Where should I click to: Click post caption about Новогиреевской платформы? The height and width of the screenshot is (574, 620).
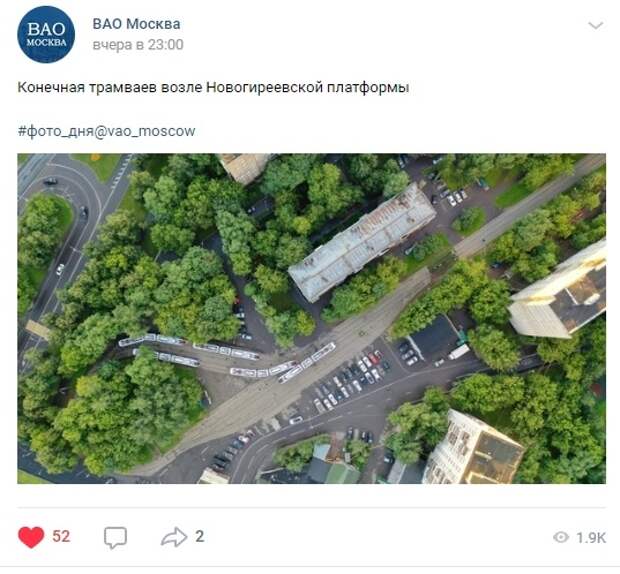click(213, 87)
